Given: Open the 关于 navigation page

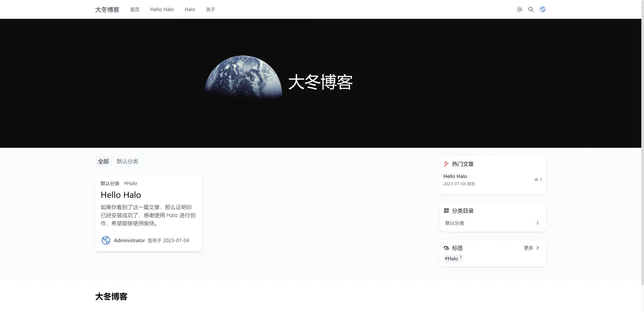Looking at the screenshot, I should click(210, 9).
